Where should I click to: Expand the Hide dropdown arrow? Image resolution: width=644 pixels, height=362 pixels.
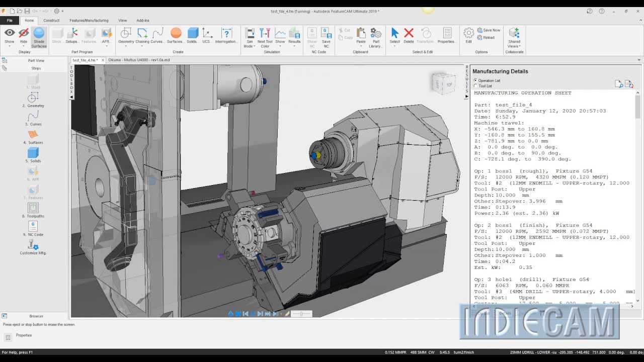pos(24,46)
